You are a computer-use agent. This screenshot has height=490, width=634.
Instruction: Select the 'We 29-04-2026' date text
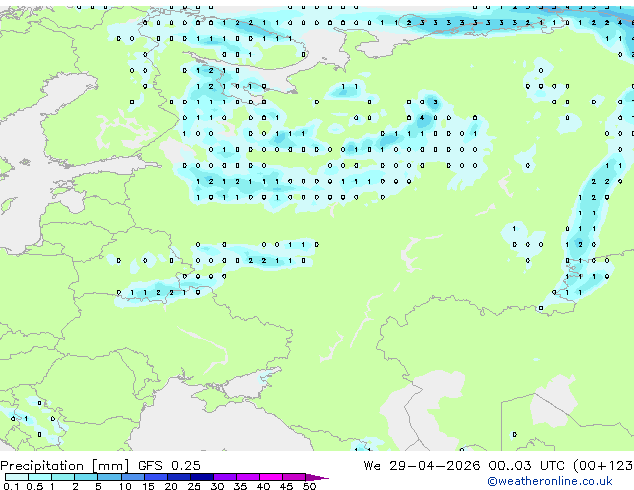(x=422, y=465)
